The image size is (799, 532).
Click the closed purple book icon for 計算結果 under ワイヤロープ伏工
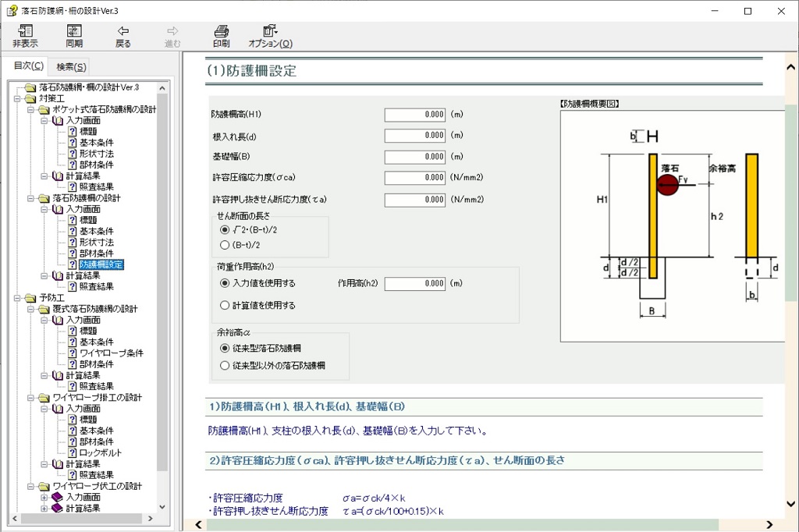point(58,509)
